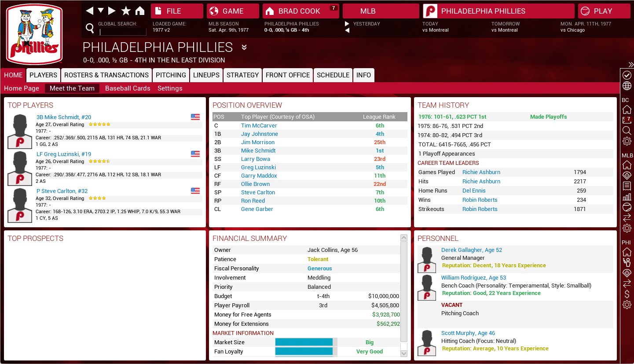
Task: Open the Settings sub-tab
Action: (170, 88)
